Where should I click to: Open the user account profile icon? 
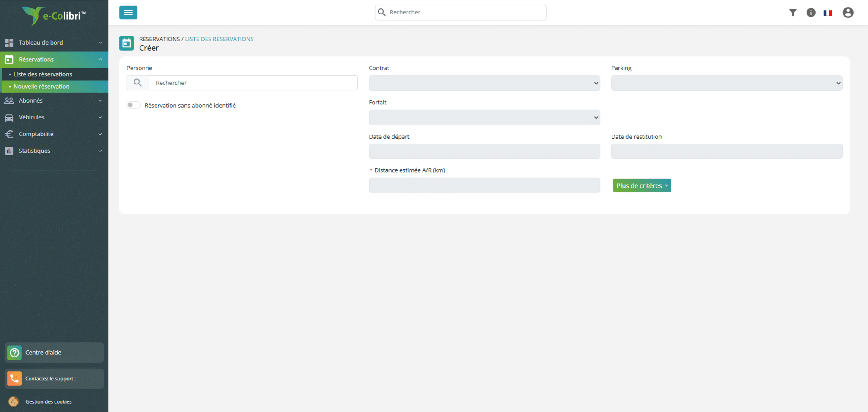(x=848, y=12)
